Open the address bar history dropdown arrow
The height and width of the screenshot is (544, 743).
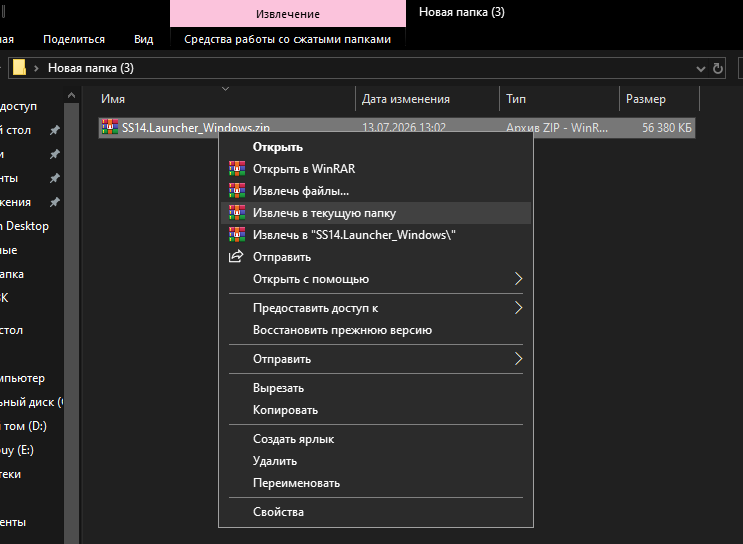pyautogui.click(x=701, y=69)
